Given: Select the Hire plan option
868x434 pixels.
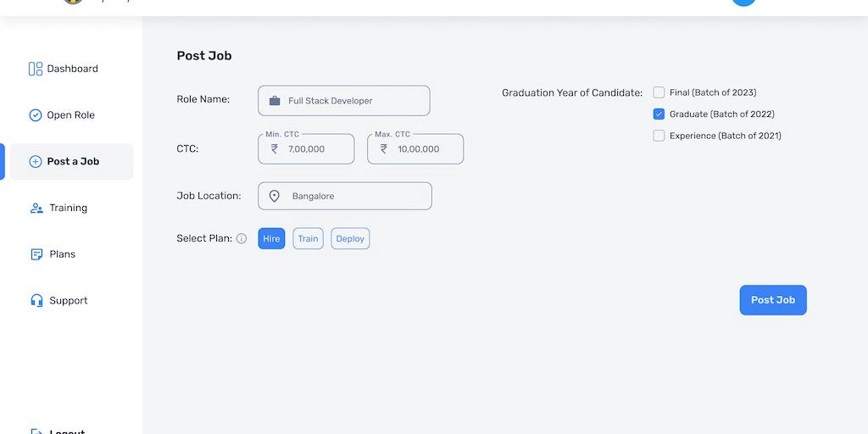Looking at the screenshot, I should click(x=271, y=239).
